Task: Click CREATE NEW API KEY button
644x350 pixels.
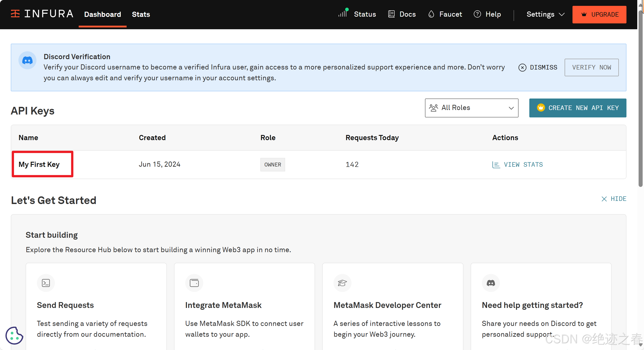Action: click(x=577, y=108)
